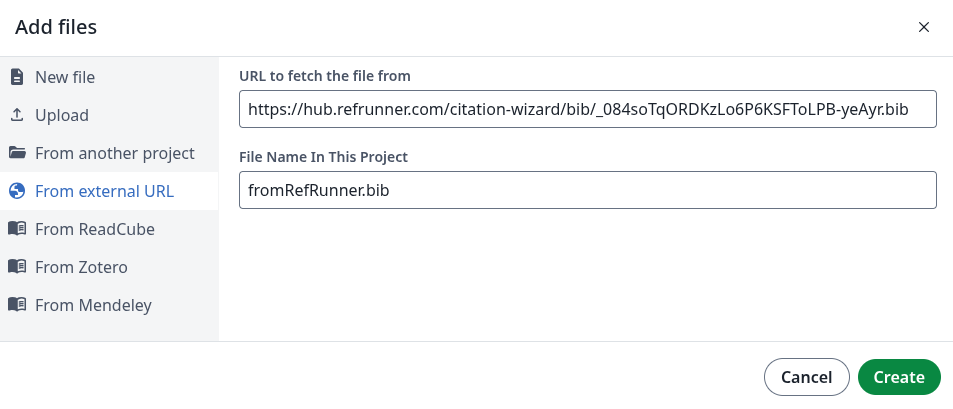953x409 pixels.
Task: Click the book icon beside From Mendeley
Action: 17,304
